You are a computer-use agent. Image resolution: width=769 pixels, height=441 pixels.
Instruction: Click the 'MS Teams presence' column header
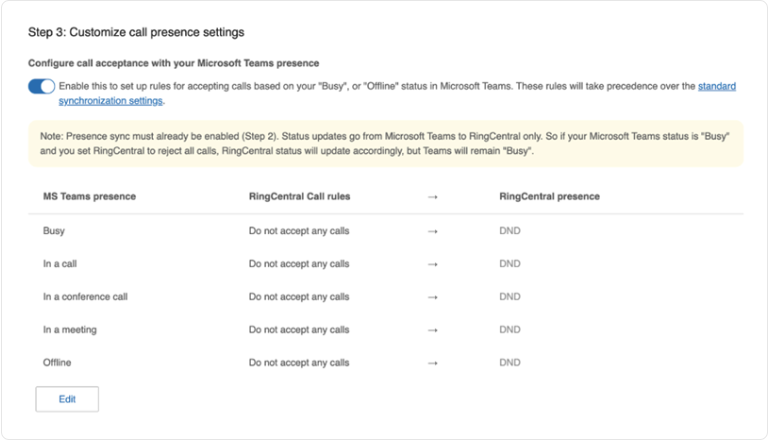[89, 196]
